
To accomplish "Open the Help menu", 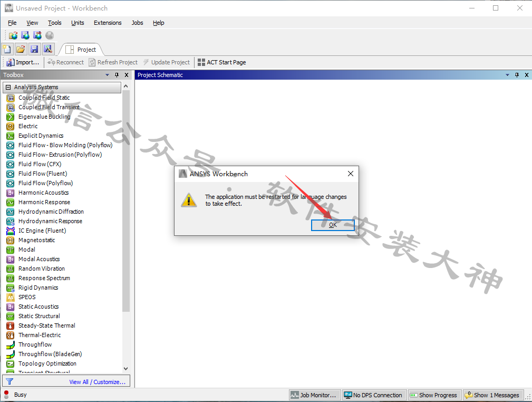I will [x=159, y=23].
